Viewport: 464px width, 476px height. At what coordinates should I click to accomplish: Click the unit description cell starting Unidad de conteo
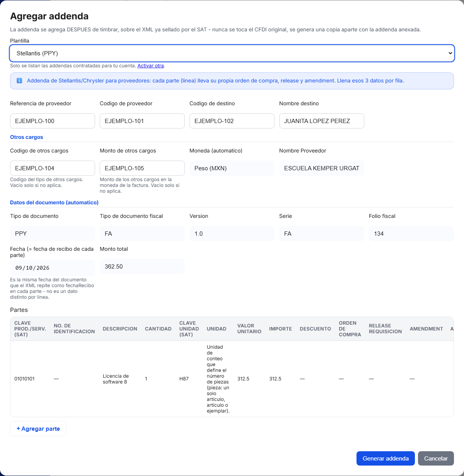218,379
